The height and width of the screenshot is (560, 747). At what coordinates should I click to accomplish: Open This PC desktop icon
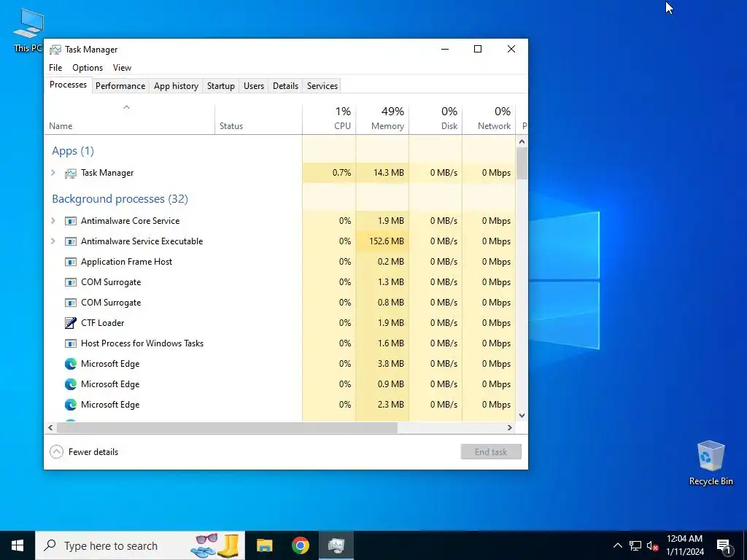coord(28,29)
